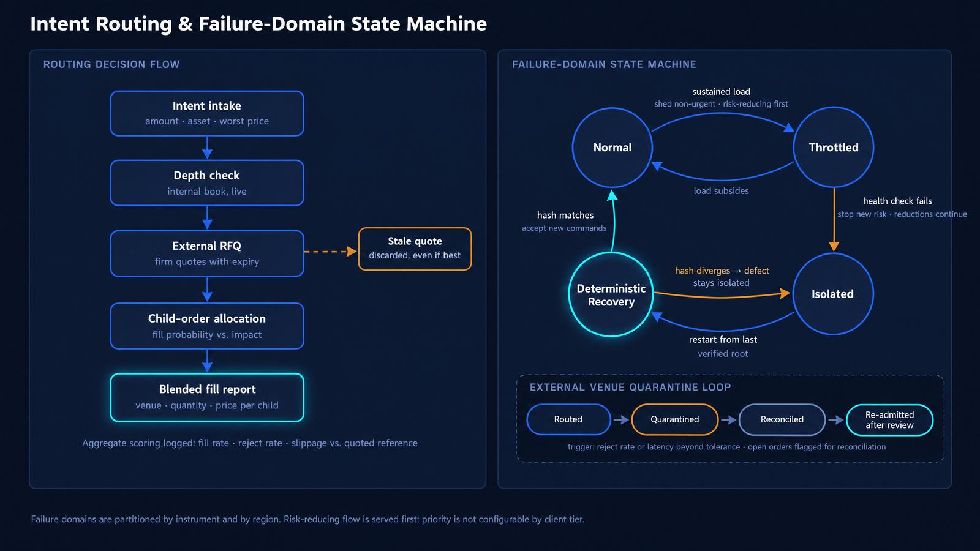Click the 'sustained load' transition label

click(x=721, y=92)
